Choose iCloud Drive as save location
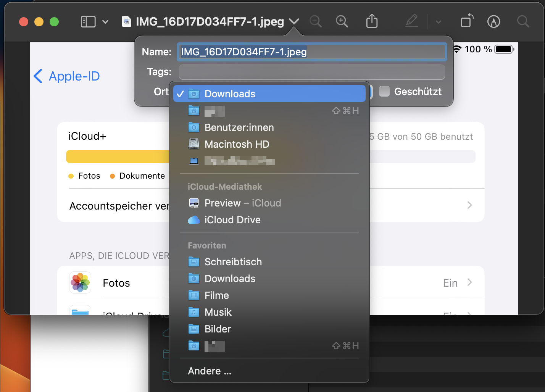Viewport: 545px width, 392px height. (x=232, y=220)
